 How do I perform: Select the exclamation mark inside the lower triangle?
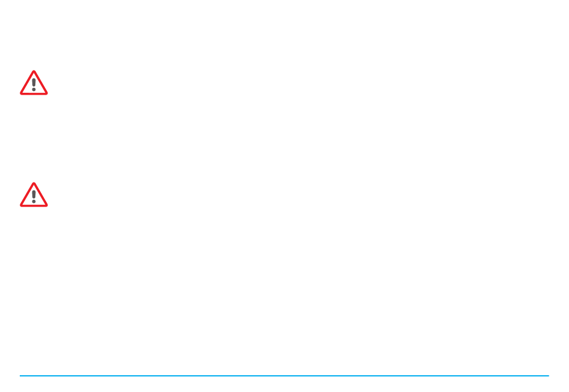tap(34, 197)
